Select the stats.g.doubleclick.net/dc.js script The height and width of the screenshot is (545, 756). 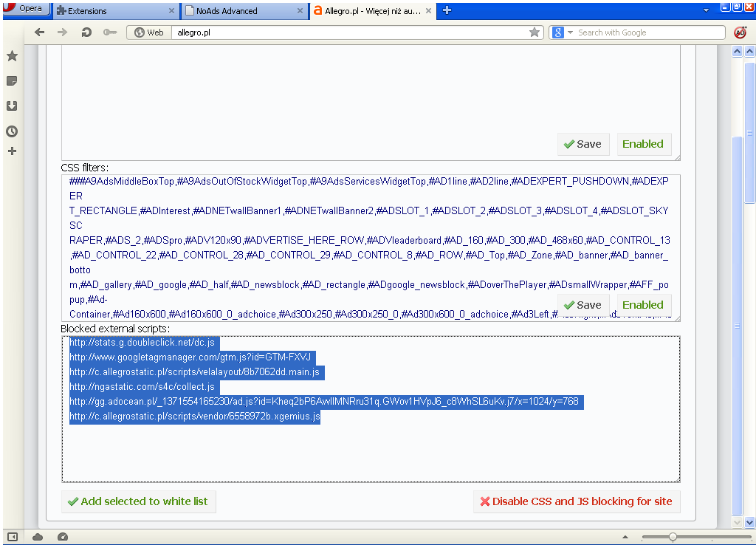(142, 343)
